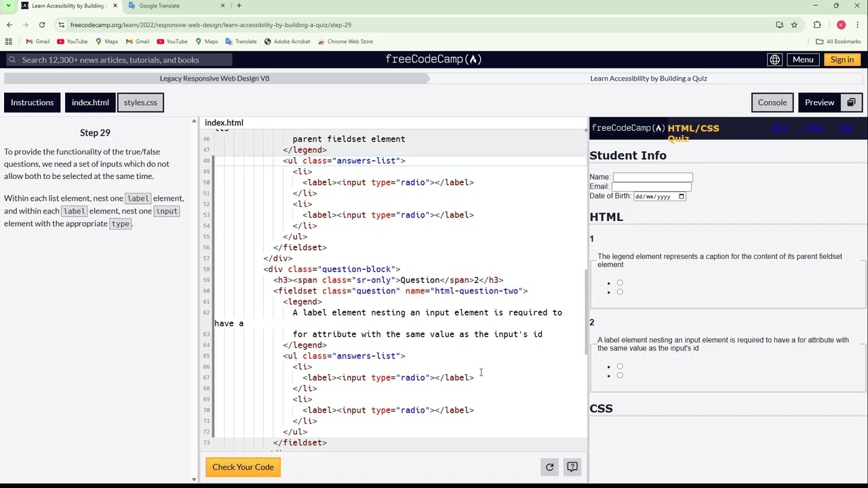Open the Chrome profile avatar
The image size is (868, 488).
(x=841, y=25)
